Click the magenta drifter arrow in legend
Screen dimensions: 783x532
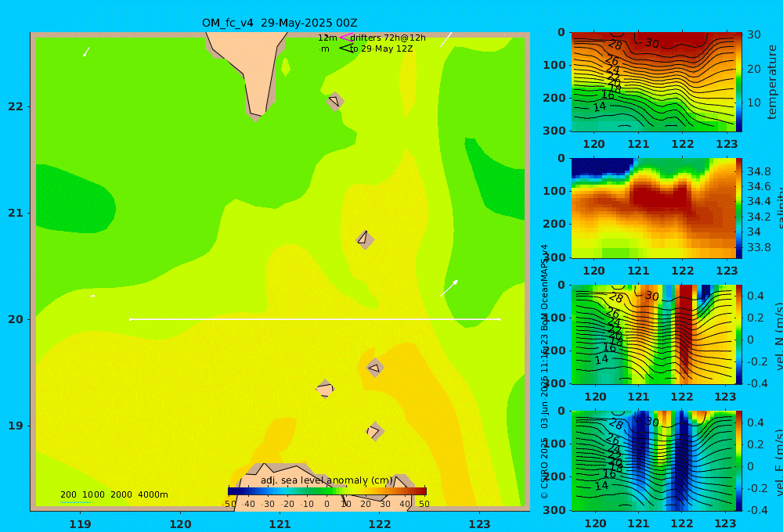[345, 37]
